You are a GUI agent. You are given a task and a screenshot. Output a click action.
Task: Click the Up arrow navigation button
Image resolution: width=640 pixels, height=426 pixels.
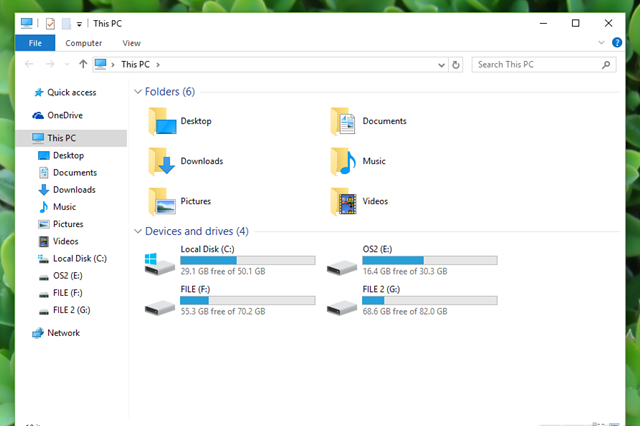pos(82,65)
